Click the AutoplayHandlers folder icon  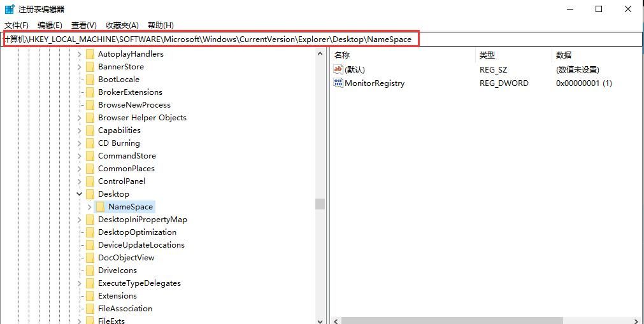pos(90,54)
